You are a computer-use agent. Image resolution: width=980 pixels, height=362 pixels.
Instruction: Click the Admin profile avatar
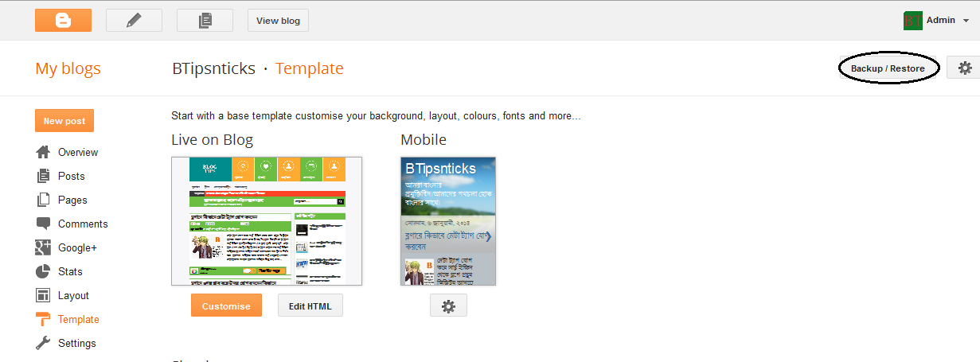point(912,21)
